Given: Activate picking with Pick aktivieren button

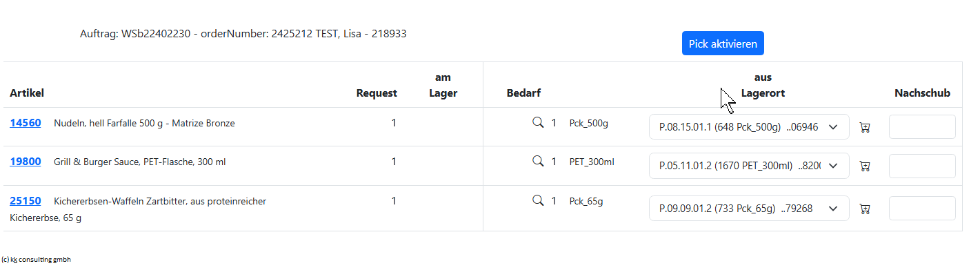Looking at the screenshot, I should click(723, 44).
